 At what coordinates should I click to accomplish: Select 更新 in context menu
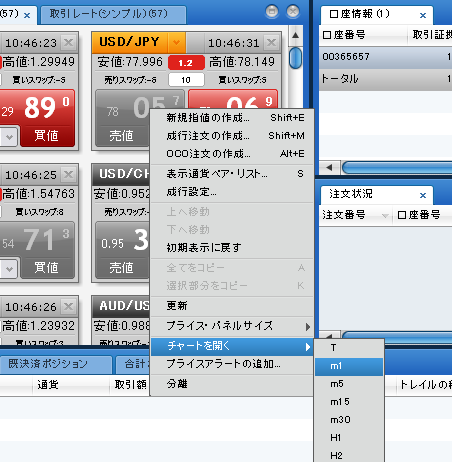tap(232, 306)
